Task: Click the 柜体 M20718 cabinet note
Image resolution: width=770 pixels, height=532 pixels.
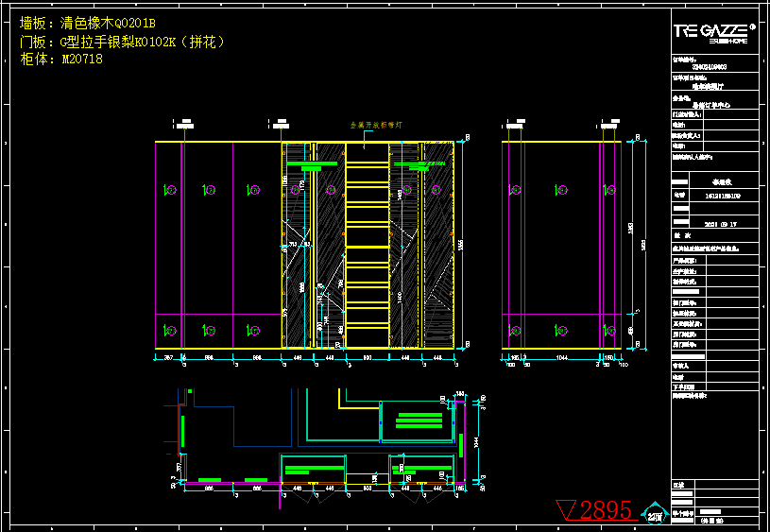Action: tap(61, 59)
